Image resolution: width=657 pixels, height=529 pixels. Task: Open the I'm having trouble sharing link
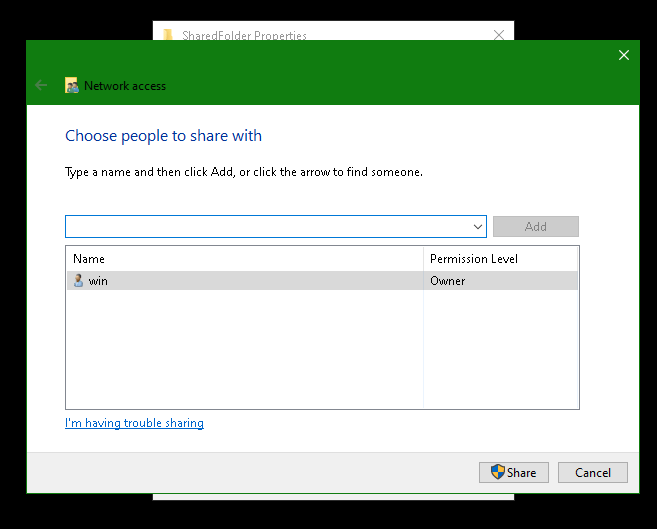pyautogui.click(x=135, y=423)
